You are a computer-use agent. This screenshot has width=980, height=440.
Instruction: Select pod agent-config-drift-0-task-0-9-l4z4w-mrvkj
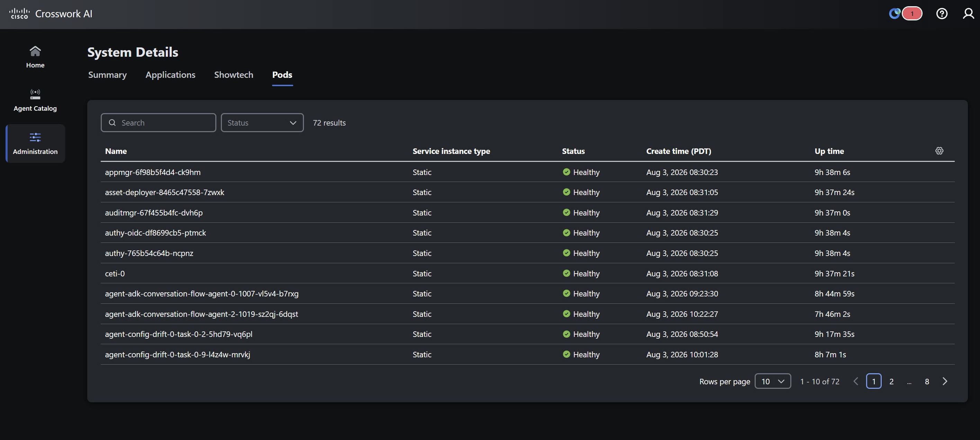click(177, 355)
